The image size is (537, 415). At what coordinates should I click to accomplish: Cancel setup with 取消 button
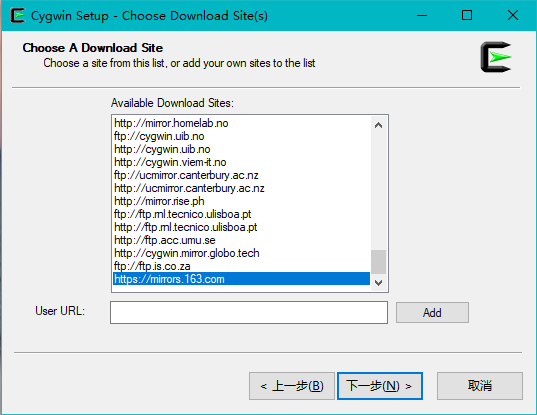(480, 386)
